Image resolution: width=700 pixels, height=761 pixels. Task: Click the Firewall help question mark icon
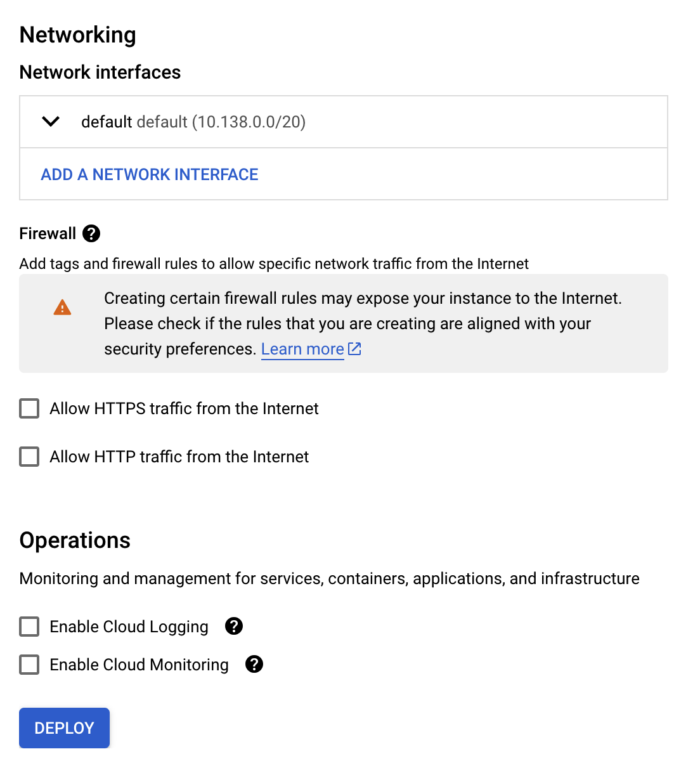(x=91, y=233)
